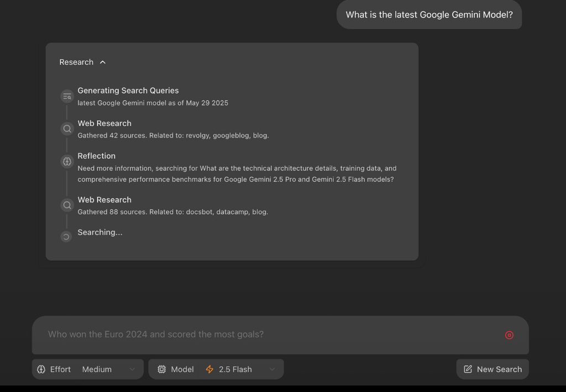Click the user message about latest Gemini Model
Viewport: 566px width, 392px height.
coord(429,14)
